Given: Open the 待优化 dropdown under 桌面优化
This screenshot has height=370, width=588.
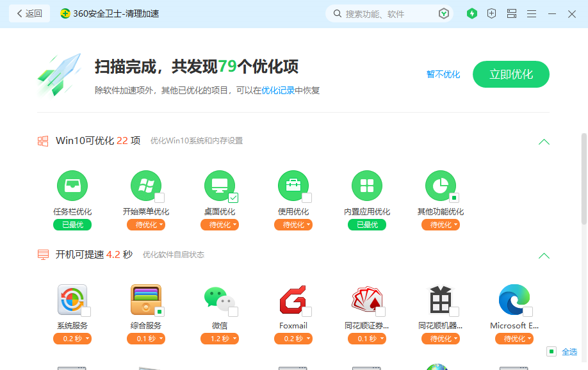Looking at the screenshot, I should [x=220, y=225].
